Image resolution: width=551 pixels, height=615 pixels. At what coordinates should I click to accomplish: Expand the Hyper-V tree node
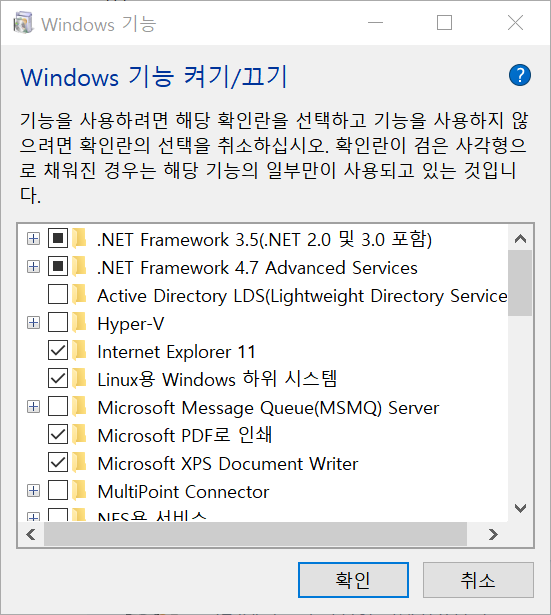(x=33, y=323)
